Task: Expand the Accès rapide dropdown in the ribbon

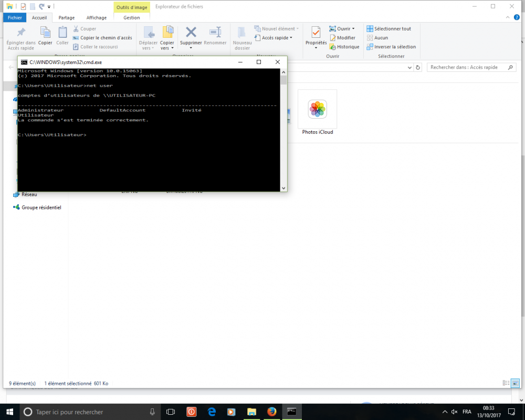Action: tap(291, 38)
